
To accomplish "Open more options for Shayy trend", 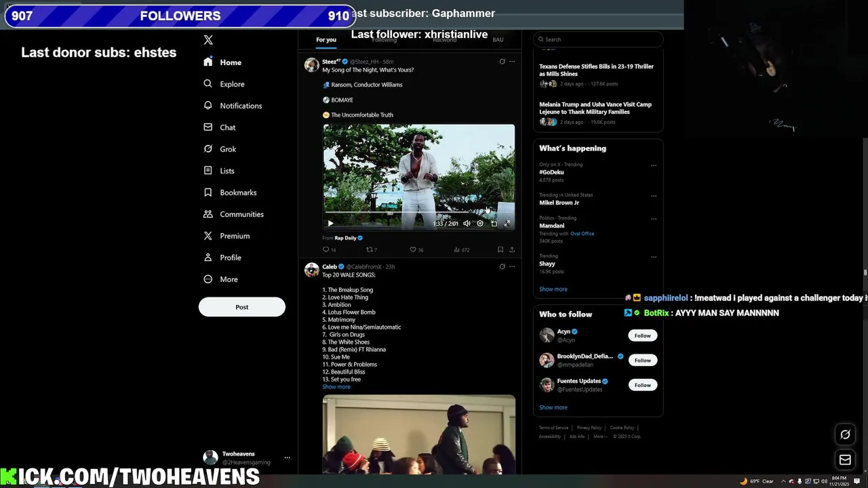I will tap(654, 257).
